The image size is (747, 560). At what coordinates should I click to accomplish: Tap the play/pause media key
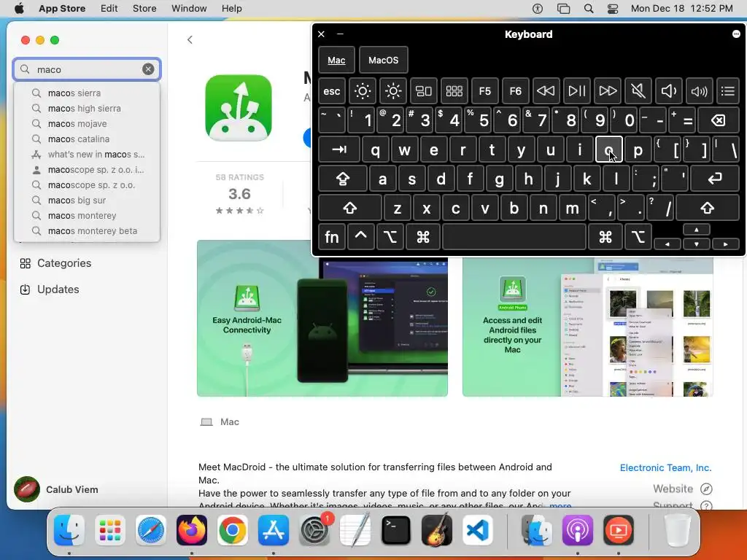pyautogui.click(x=576, y=91)
